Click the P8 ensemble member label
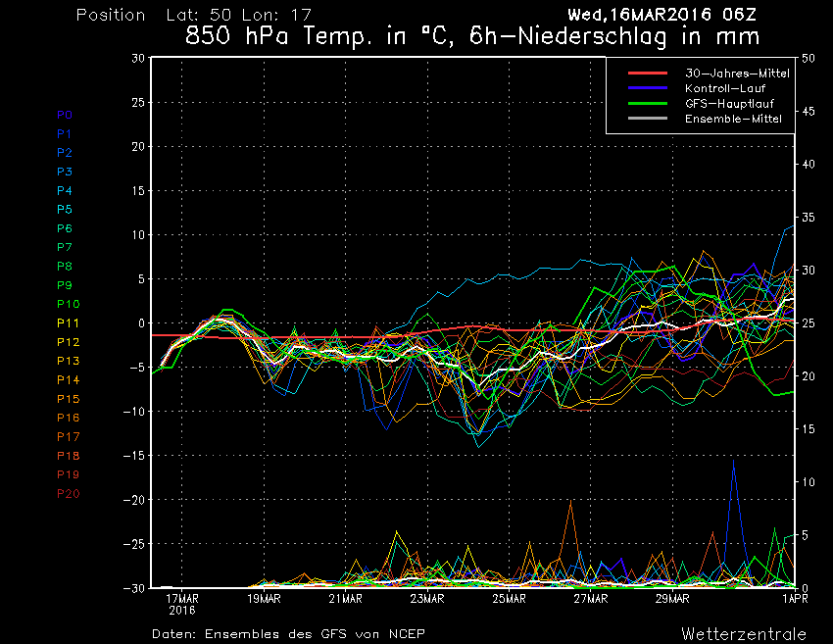The height and width of the screenshot is (644, 833). coord(65,267)
